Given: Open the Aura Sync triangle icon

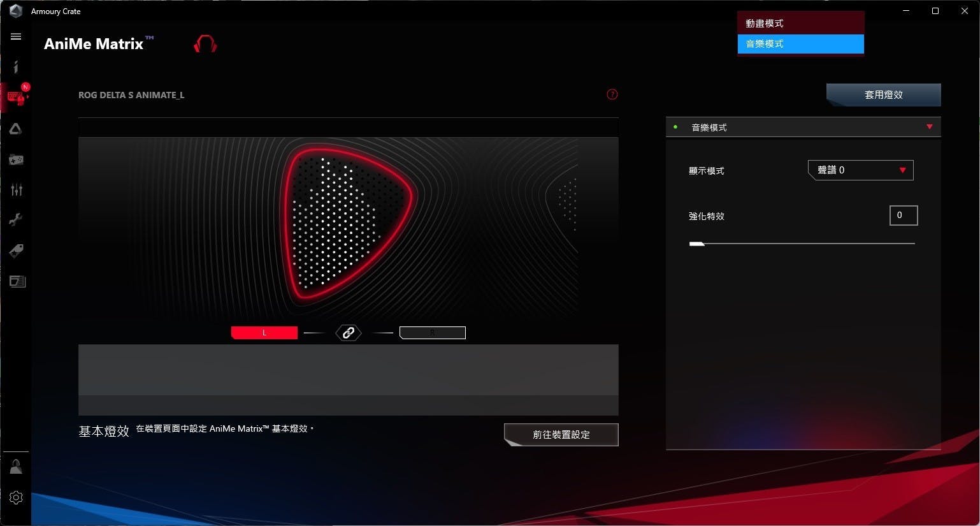Looking at the screenshot, I should point(16,129).
